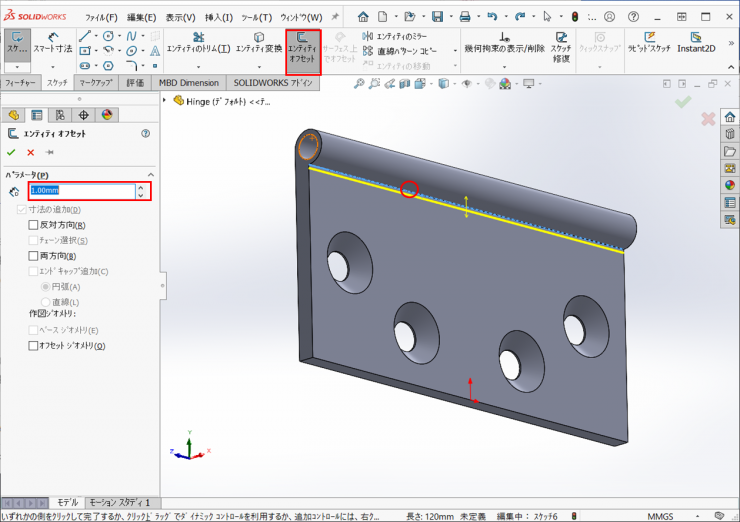This screenshot has width=740, height=522.
Task: Confirm the offset with the green checkmark
Action: click(11, 152)
